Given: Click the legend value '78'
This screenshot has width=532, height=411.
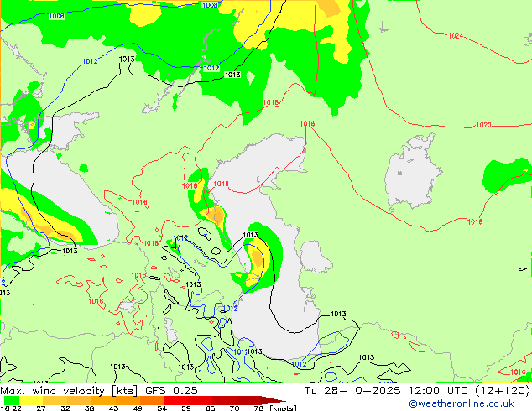Looking at the screenshot, I should pos(259,408).
